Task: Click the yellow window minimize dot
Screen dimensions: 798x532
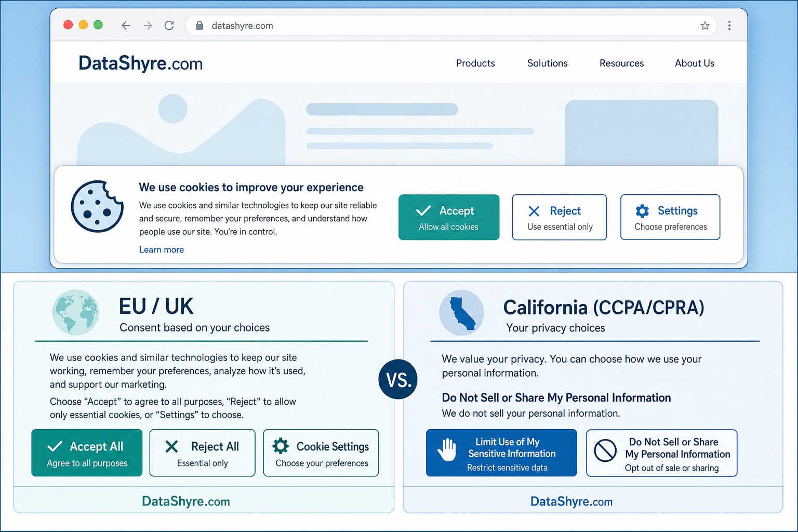Action: [83, 25]
